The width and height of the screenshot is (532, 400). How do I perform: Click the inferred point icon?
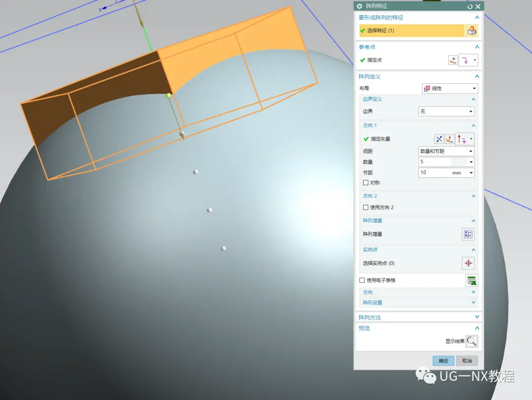point(465,60)
